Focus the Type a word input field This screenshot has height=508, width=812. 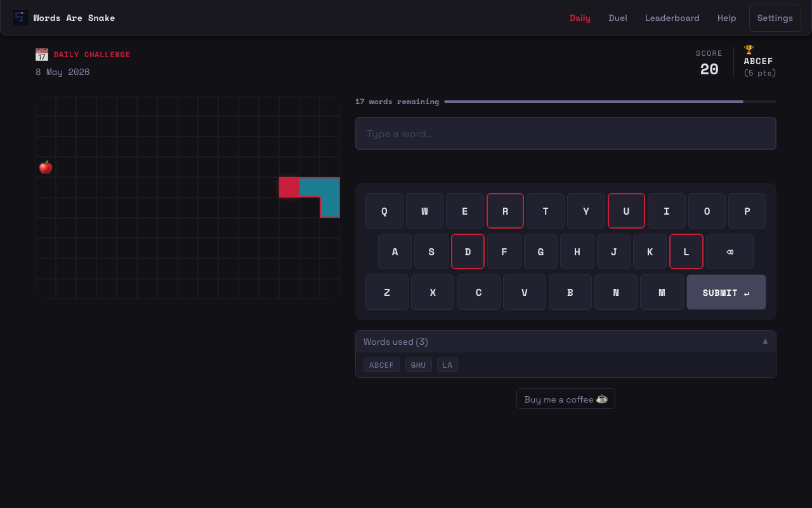tap(566, 133)
